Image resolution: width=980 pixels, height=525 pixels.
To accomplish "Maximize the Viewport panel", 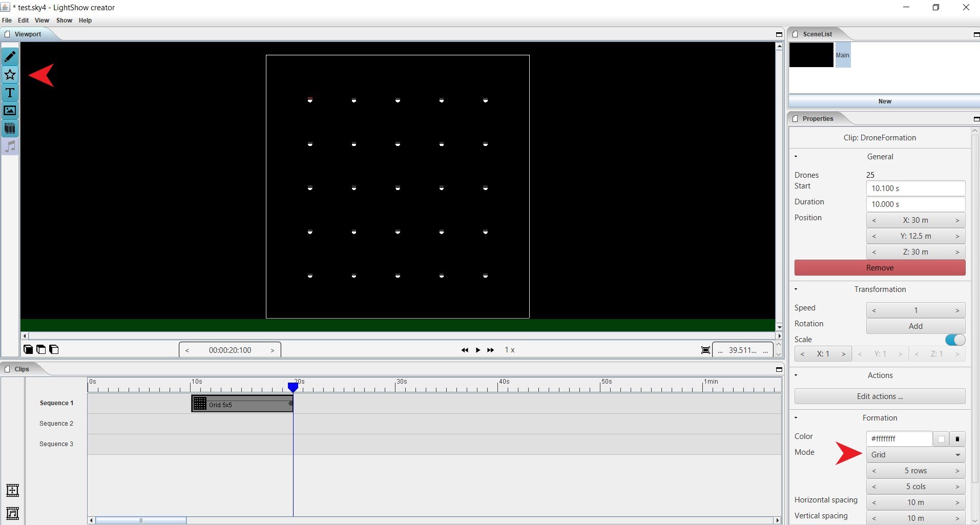I will (x=779, y=34).
